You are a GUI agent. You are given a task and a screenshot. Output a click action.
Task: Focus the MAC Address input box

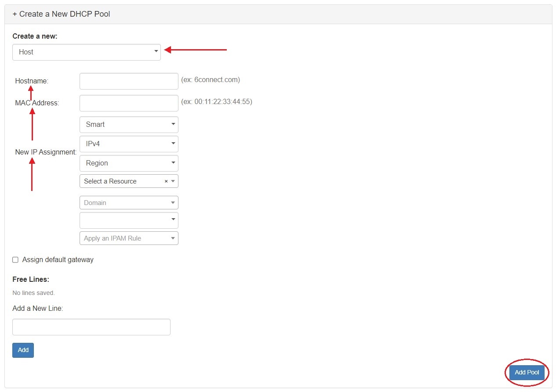pyautogui.click(x=129, y=103)
